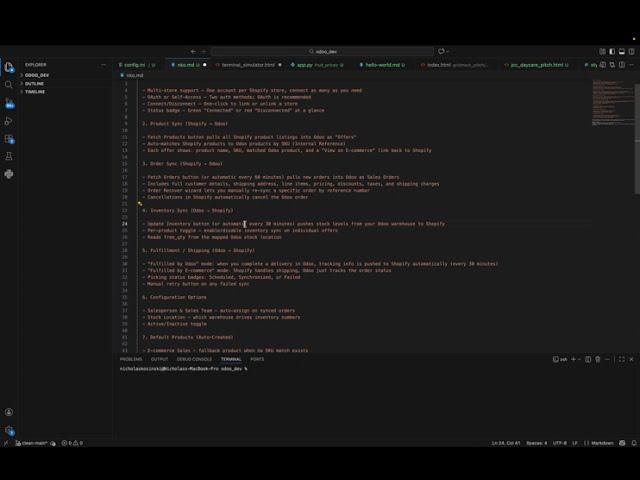Open the Run and Debug view
Screen dimensions: 640x480
point(9,121)
